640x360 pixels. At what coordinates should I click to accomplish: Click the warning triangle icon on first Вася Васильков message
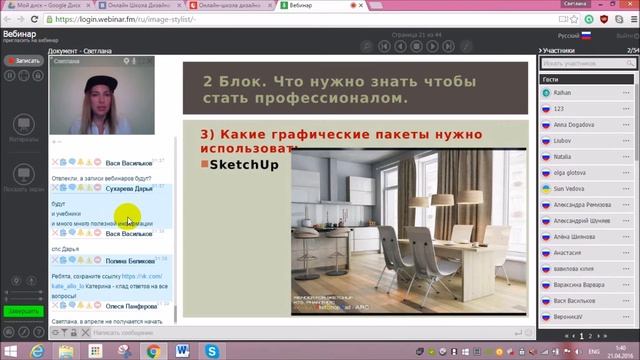pos(89,162)
